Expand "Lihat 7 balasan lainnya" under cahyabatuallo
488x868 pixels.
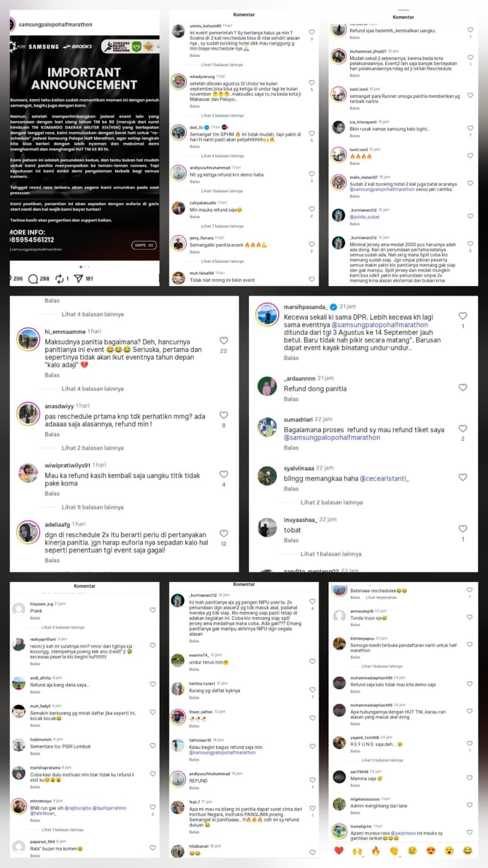point(222,226)
